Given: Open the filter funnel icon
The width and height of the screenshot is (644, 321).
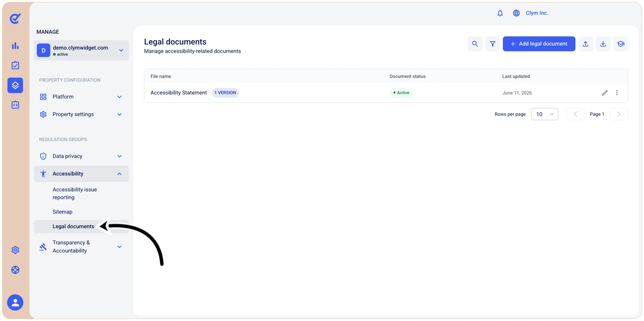Looking at the screenshot, I should 492,44.
